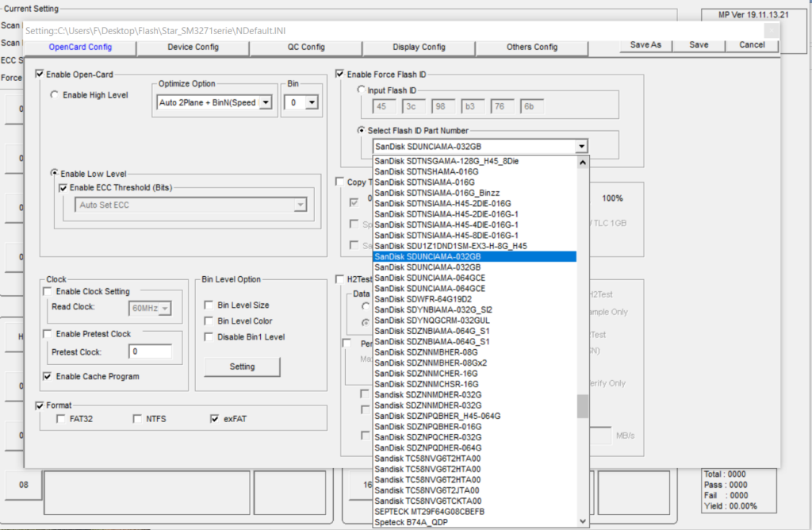Select SanDisk SDU1Z1DND1SM-EX3-H-8G_H45 entry
Viewport: 812px width, 530px height.
pyautogui.click(x=474, y=246)
